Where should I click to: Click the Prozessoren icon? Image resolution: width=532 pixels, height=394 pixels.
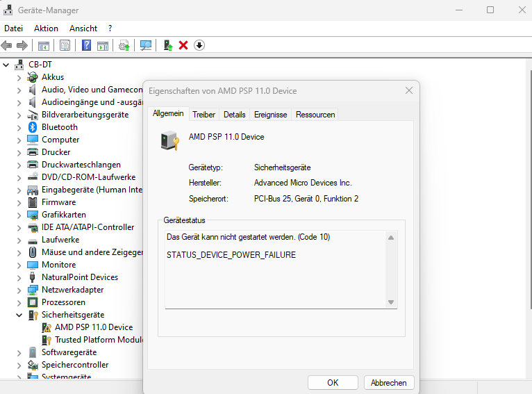[33, 302]
